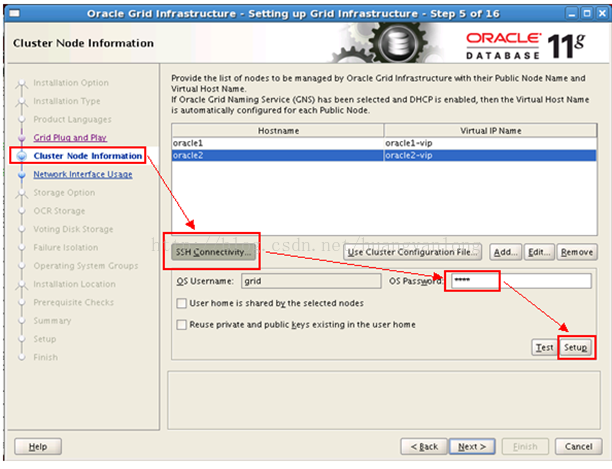Image resolution: width=612 pixels, height=469 pixels.
Task: Click the Setup button for SSH
Action: click(575, 347)
